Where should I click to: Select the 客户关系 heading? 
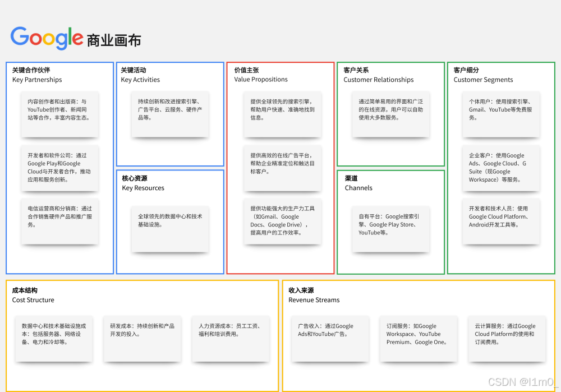click(x=356, y=70)
